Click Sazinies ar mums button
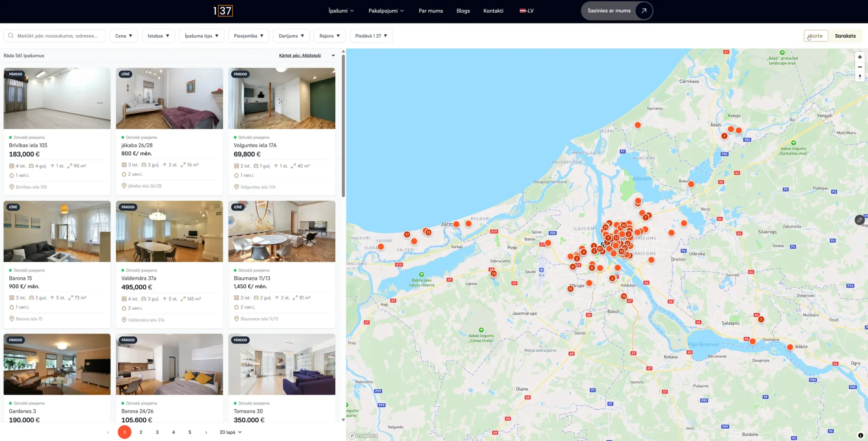The height and width of the screenshot is (441, 868). (617, 11)
